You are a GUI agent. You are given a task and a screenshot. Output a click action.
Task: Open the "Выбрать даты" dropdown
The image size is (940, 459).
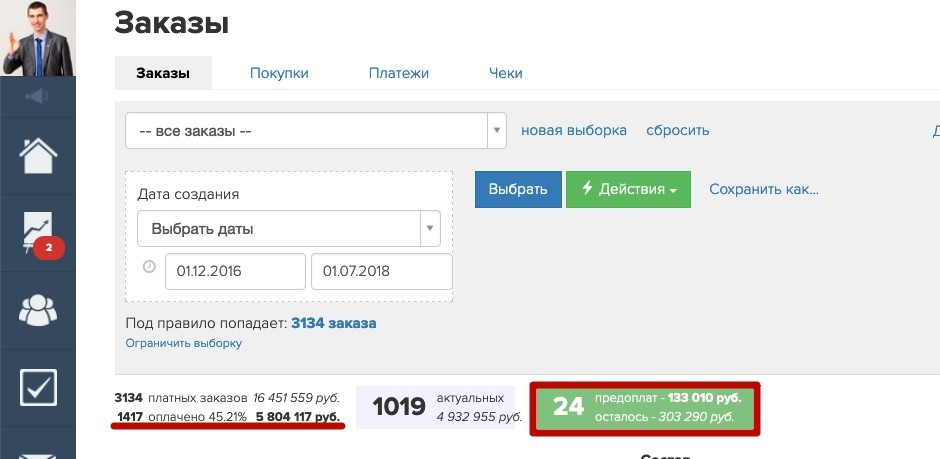288,228
